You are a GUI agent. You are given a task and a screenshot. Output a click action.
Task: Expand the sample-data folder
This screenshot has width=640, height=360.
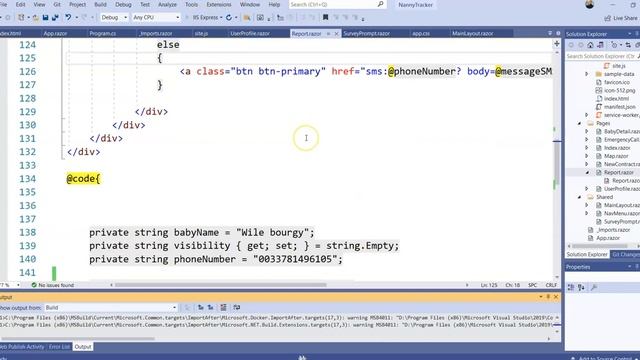(x=587, y=74)
